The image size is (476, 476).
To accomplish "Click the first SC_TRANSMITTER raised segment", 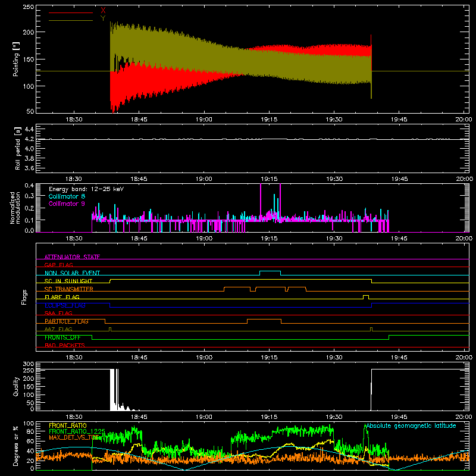I will pyautogui.click(x=237, y=287).
